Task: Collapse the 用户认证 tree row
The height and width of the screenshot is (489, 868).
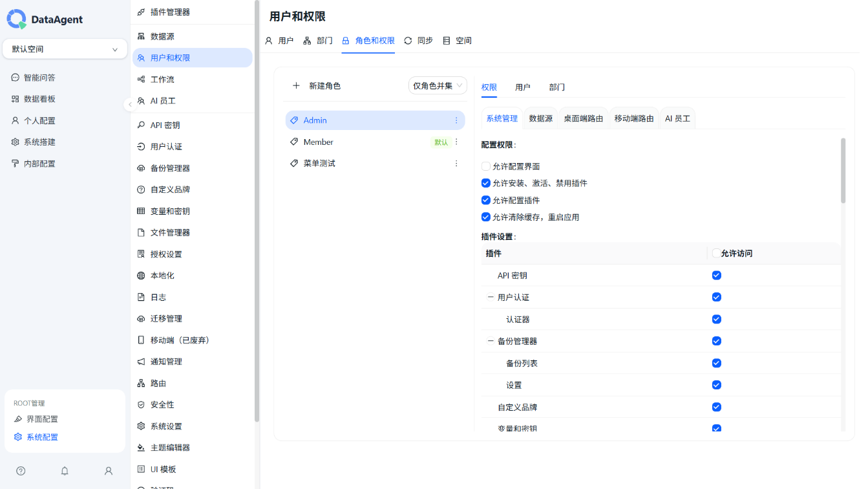Action: coord(491,298)
